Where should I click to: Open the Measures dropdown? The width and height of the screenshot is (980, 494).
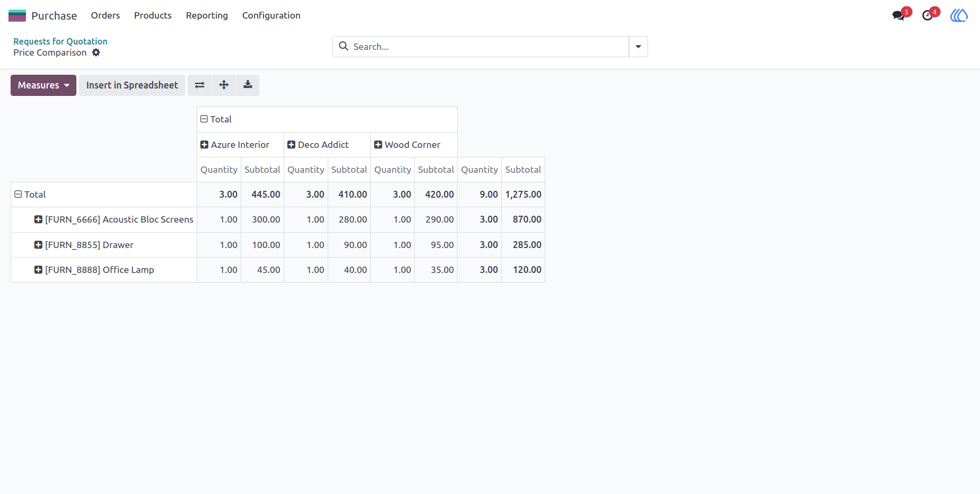(x=43, y=85)
